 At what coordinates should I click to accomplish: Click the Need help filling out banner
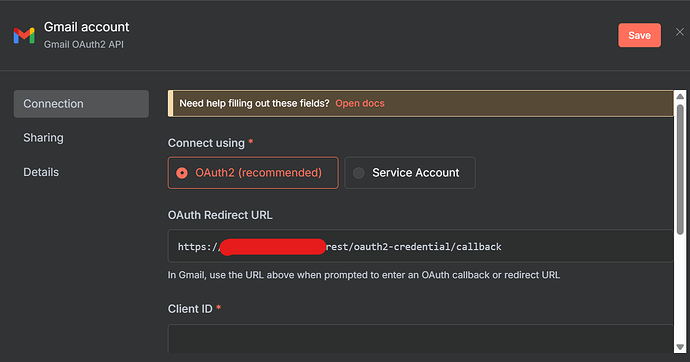point(420,103)
